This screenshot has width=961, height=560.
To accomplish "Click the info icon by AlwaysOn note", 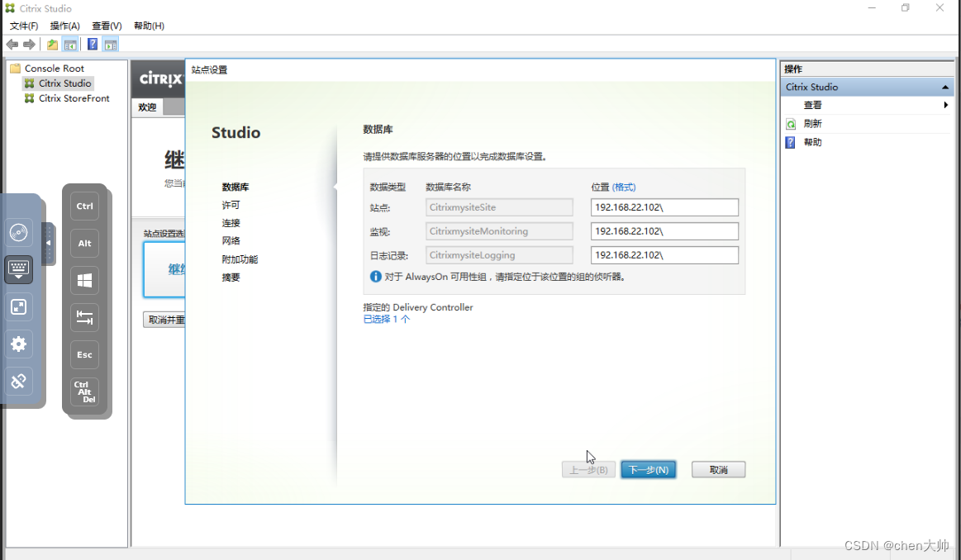I will 376,277.
